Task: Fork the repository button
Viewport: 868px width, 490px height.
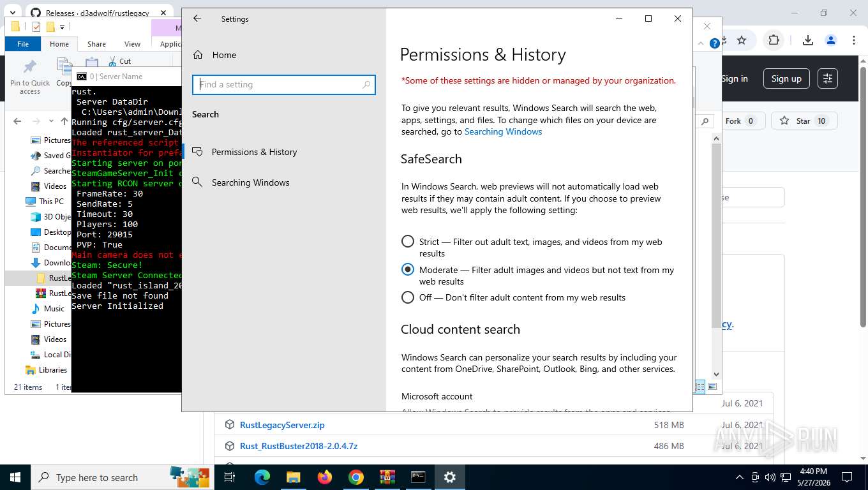Action: 740,121
